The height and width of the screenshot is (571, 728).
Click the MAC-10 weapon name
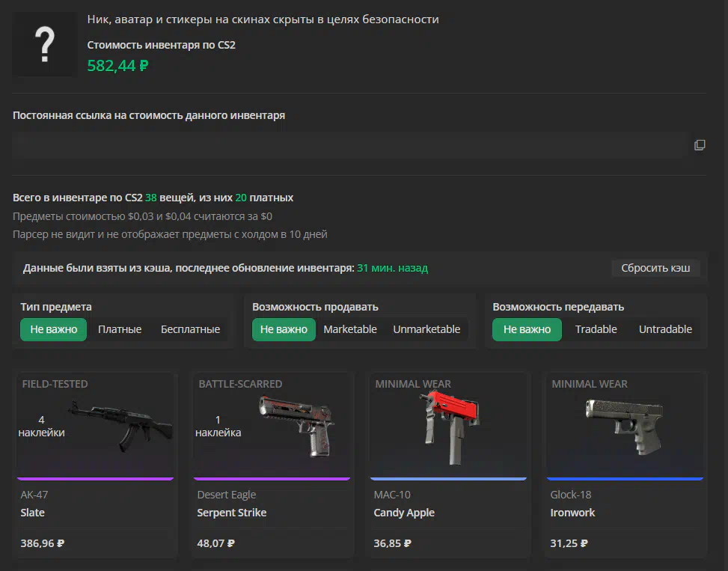pos(392,495)
